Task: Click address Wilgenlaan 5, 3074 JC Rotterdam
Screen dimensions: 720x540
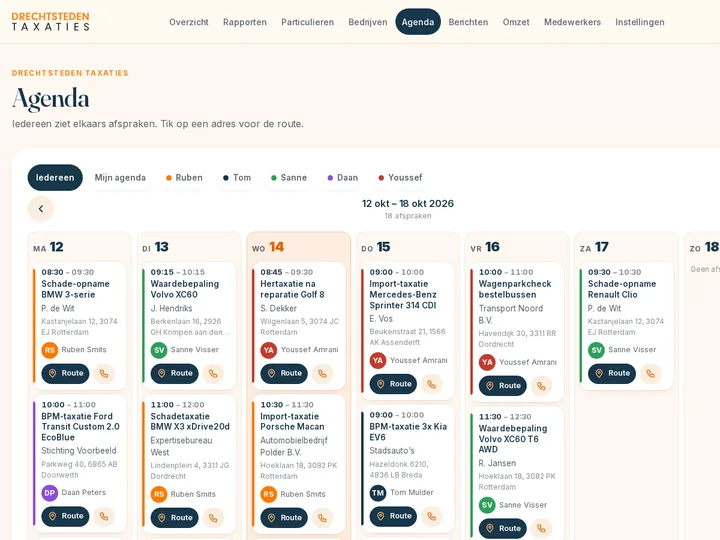Action: pyautogui.click(x=299, y=326)
